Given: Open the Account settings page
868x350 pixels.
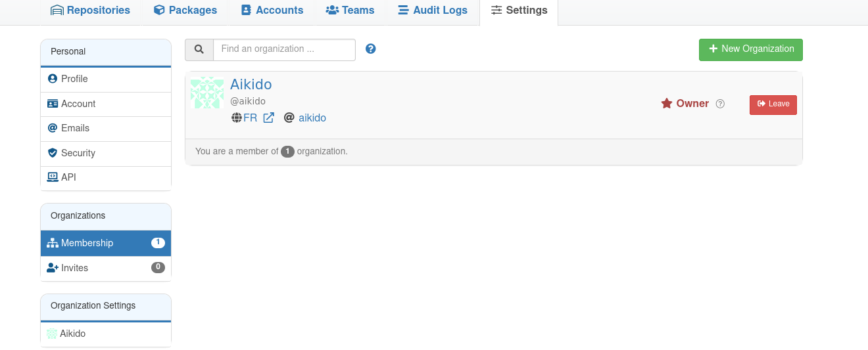Looking at the screenshot, I should pos(106,104).
